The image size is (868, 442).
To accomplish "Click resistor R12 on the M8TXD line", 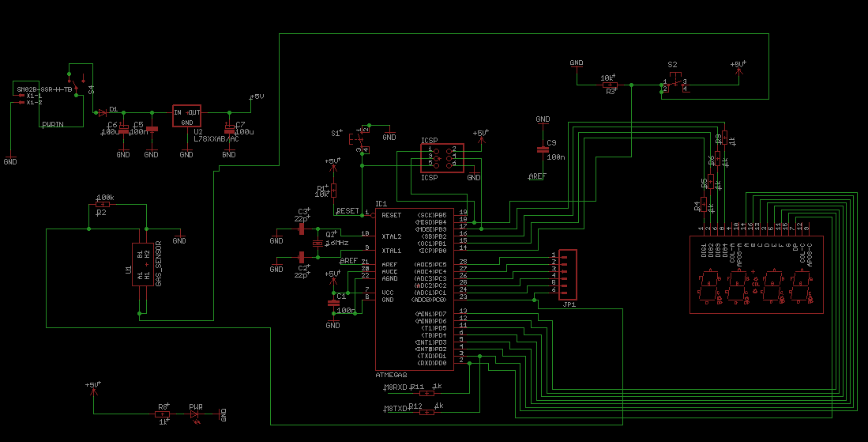I will click(426, 412).
